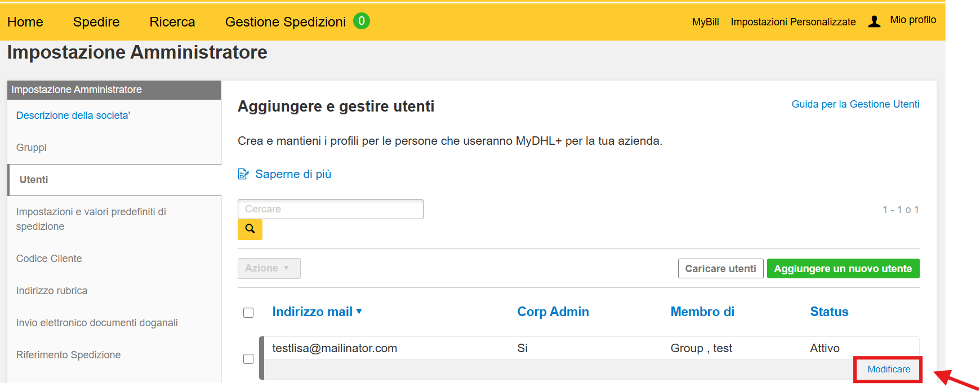This screenshot has width=980, height=391.
Task: Go to the Home menu item
Action: tap(25, 22)
